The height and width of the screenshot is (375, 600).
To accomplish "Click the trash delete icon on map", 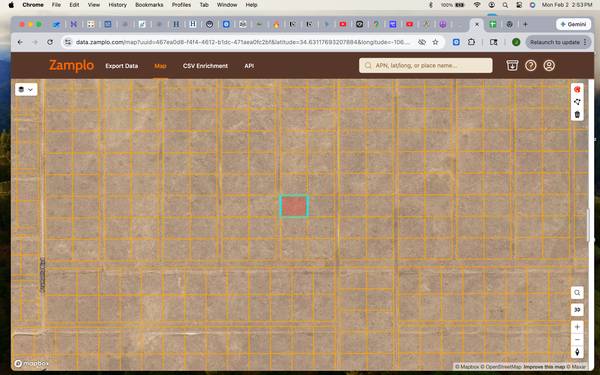I will (577, 114).
